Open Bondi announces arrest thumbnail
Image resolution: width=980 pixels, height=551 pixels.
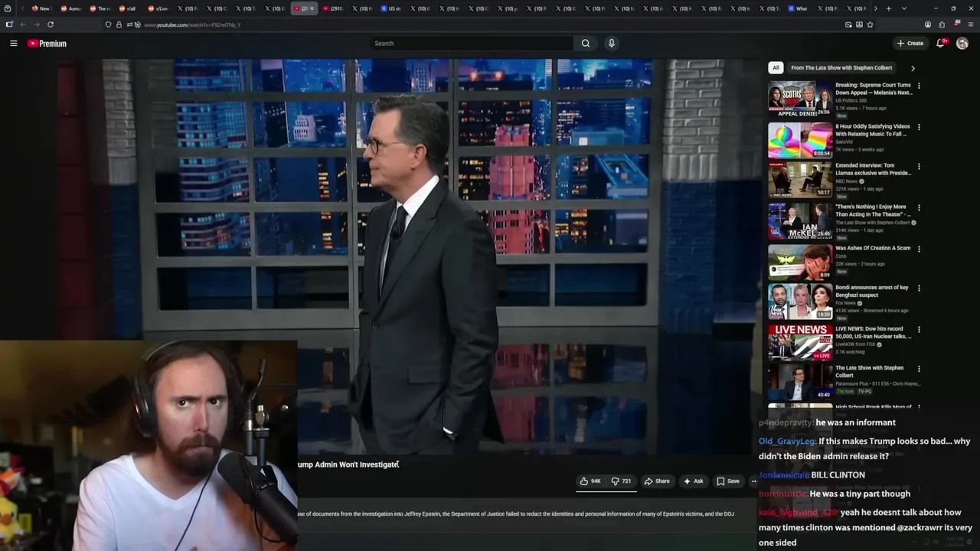(800, 302)
